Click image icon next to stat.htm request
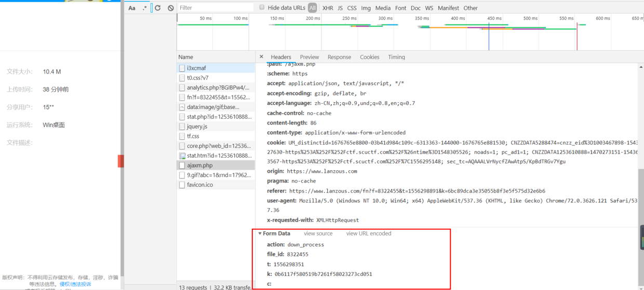 coord(182,156)
